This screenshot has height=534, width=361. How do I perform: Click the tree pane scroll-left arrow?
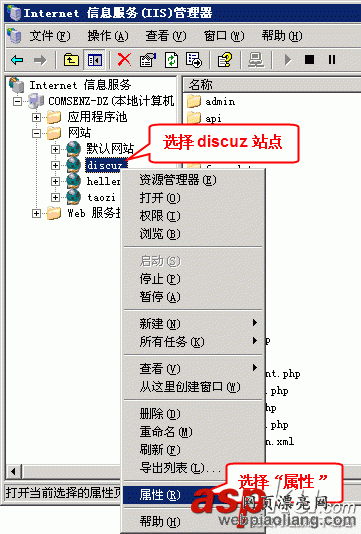[x=13, y=472]
